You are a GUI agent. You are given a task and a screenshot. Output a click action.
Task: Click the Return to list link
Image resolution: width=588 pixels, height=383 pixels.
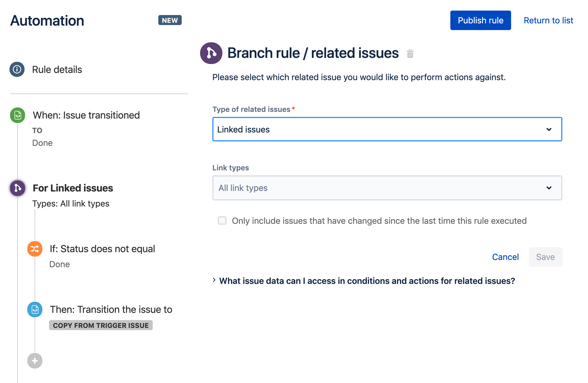(548, 20)
